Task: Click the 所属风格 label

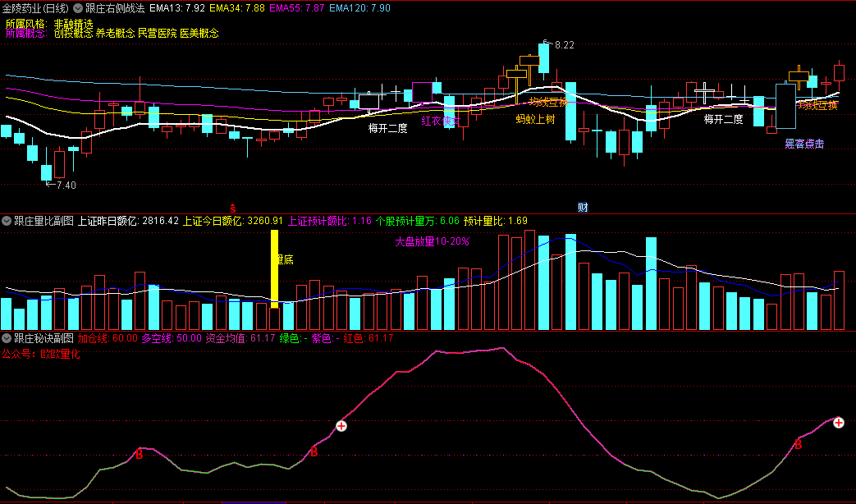Action: 26,24
